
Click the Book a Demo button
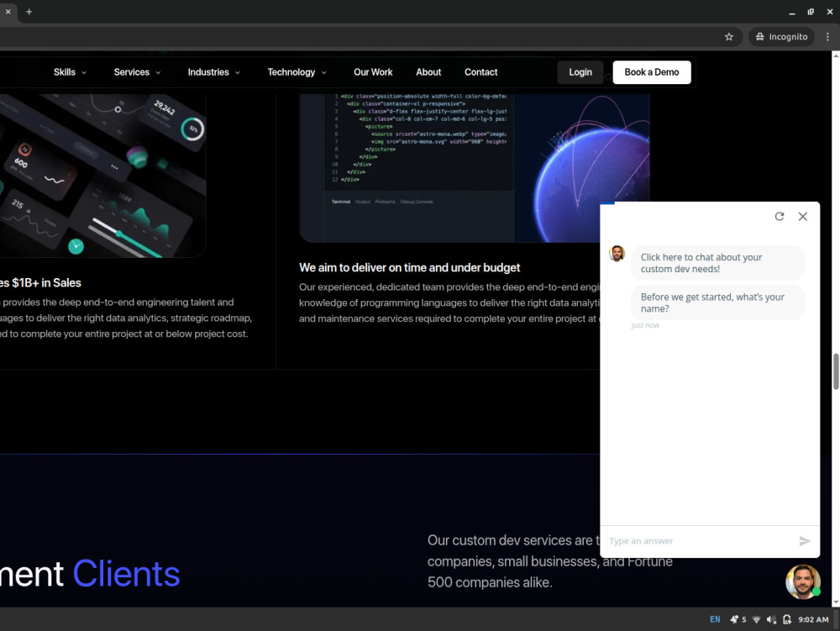[652, 72]
